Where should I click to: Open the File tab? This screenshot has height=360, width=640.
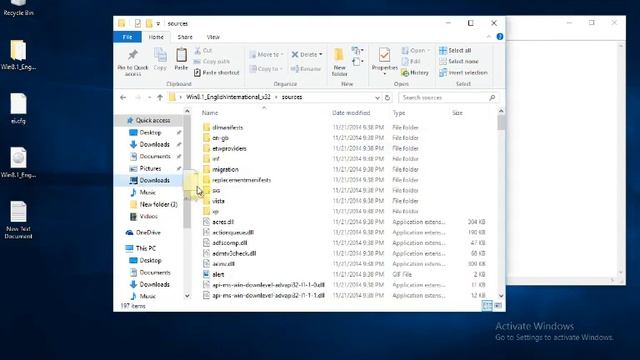(x=127, y=37)
